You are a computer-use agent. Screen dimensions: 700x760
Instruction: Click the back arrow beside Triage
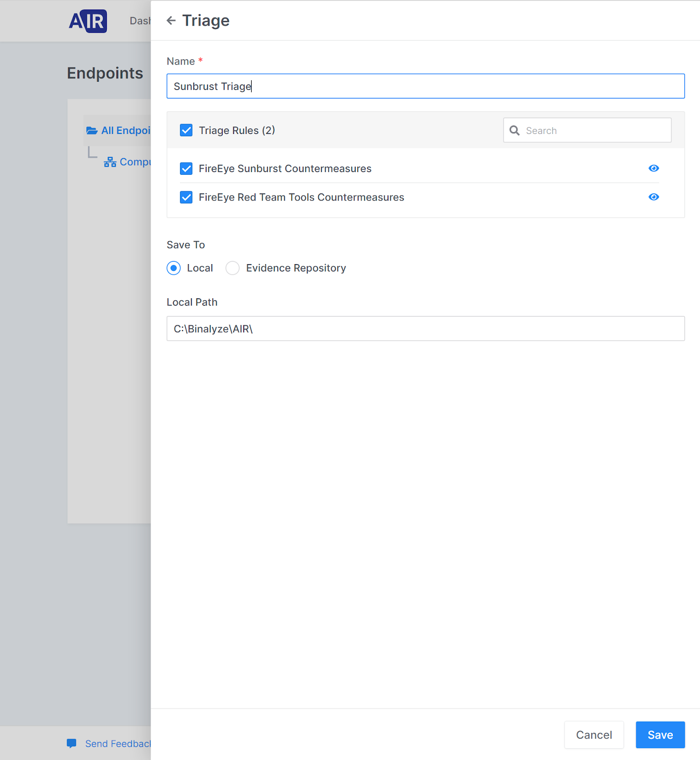point(171,20)
